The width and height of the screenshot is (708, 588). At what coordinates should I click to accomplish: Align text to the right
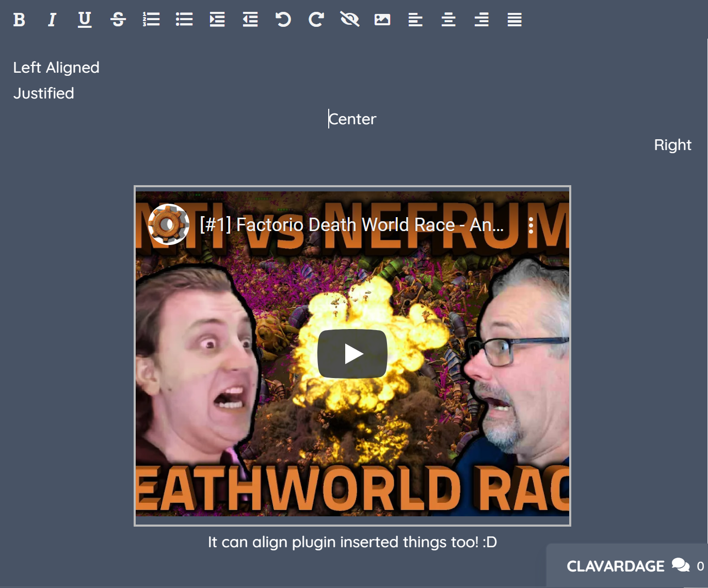tap(481, 20)
